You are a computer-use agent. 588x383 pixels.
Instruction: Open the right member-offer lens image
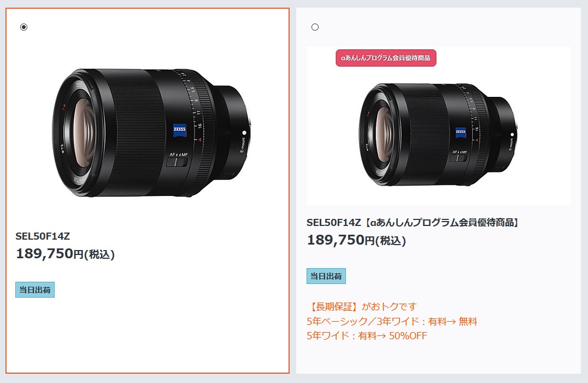coord(438,126)
